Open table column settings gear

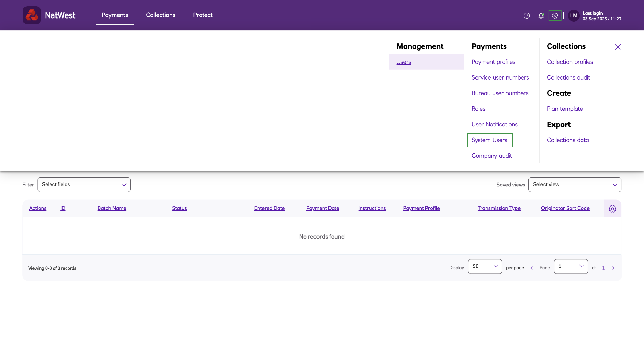tap(612, 209)
